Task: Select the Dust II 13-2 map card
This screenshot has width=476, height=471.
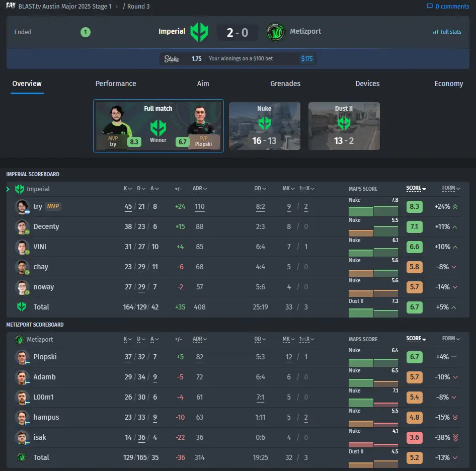Action: point(344,126)
